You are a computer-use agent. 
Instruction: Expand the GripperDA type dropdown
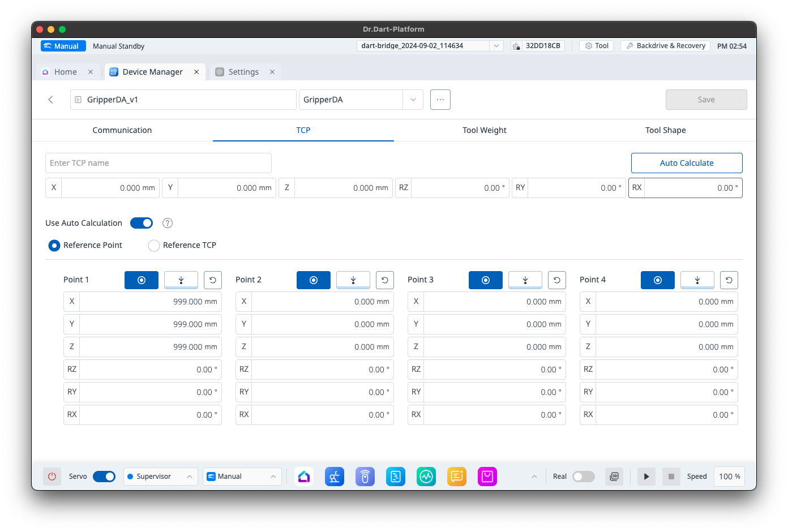[x=413, y=100]
